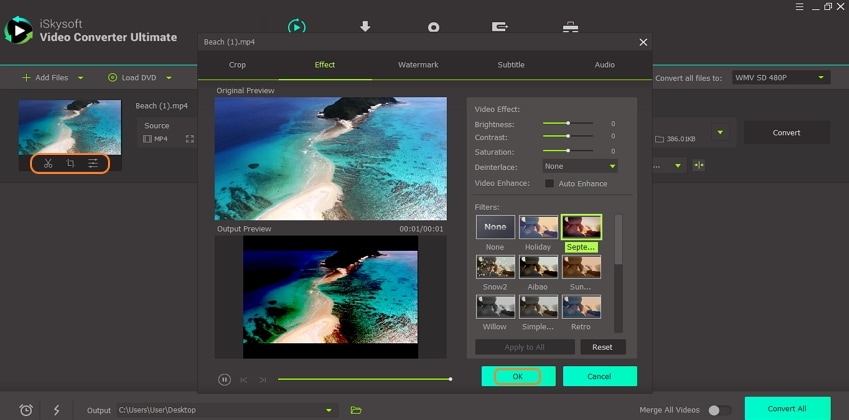Switch to the Watermark tab
The height and width of the screenshot is (420, 849).
point(418,64)
